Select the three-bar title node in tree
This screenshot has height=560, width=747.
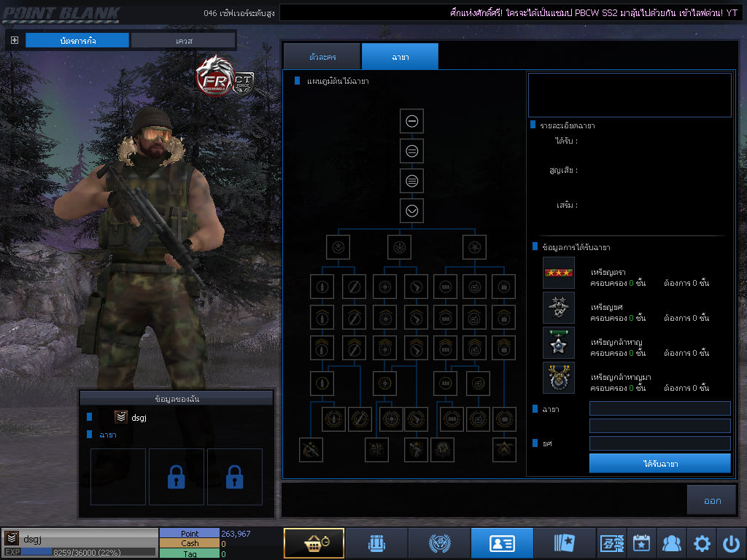[412, 181]
